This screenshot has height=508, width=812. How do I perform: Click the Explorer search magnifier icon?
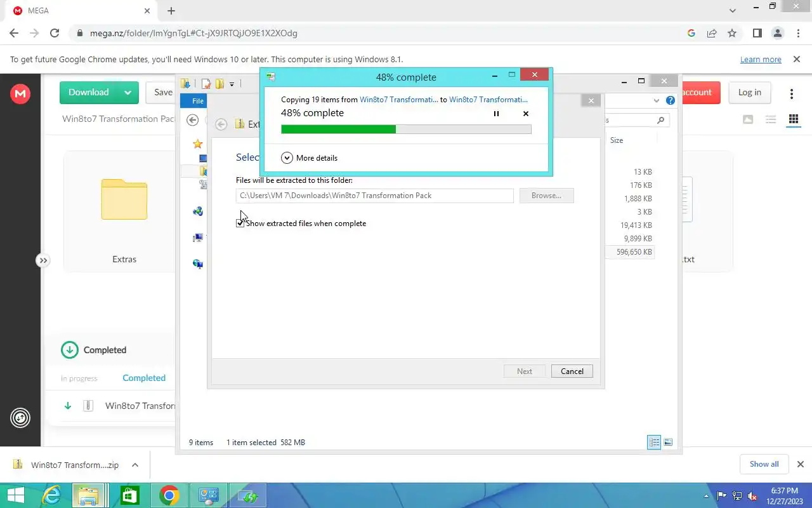[x=660, y=120]
